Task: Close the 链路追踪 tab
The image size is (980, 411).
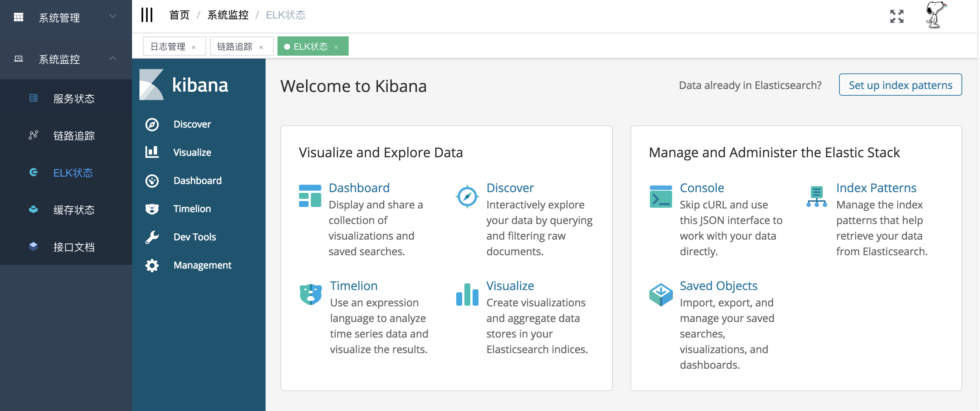Action: (261, 47)
